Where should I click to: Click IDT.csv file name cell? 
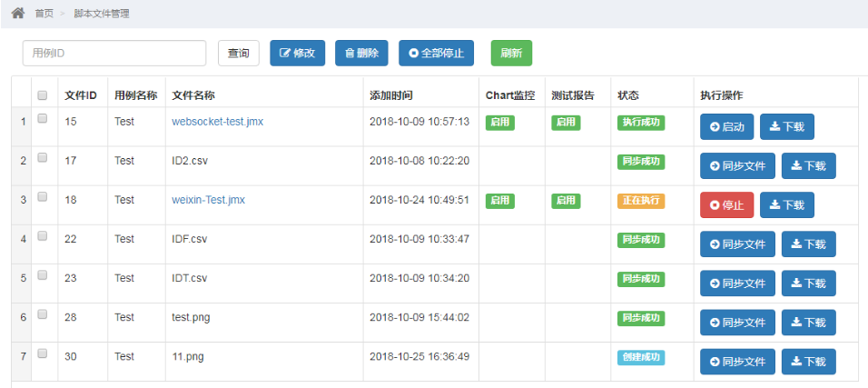190,278
